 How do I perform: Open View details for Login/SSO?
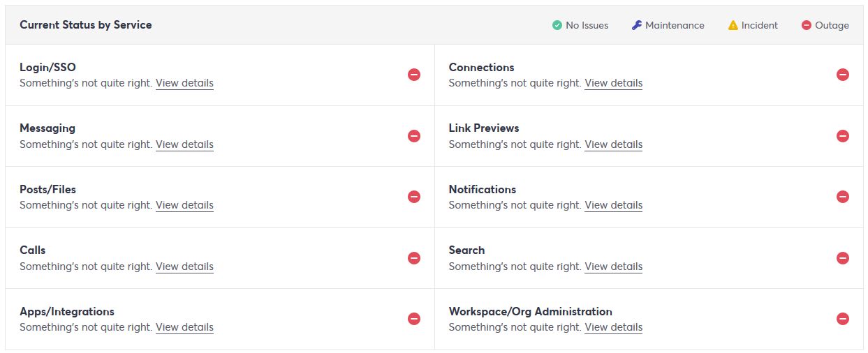(x=184, y=83)
